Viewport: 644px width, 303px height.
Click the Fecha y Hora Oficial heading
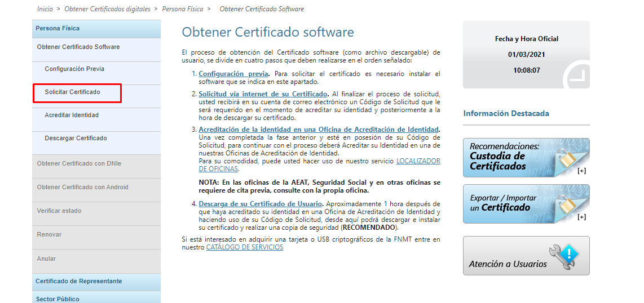coord(527,39)
